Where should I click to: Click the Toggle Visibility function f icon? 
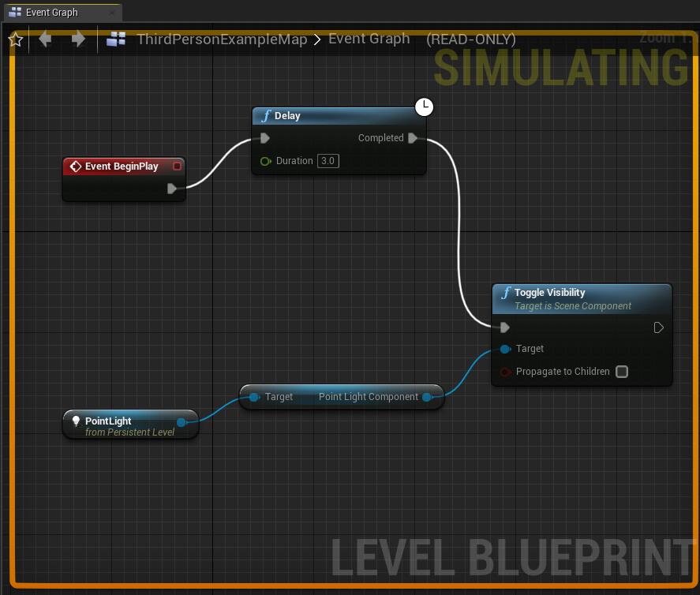point(506,293)
